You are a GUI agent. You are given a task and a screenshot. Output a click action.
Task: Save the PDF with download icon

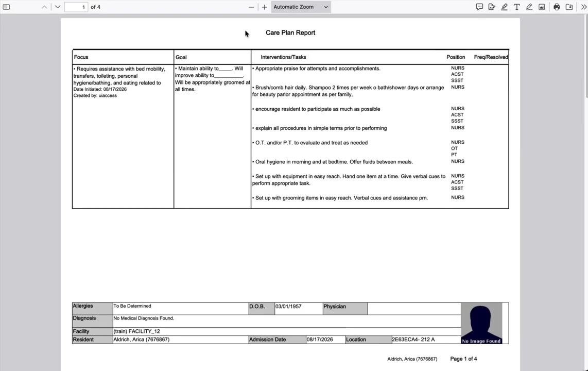point(569,7)
